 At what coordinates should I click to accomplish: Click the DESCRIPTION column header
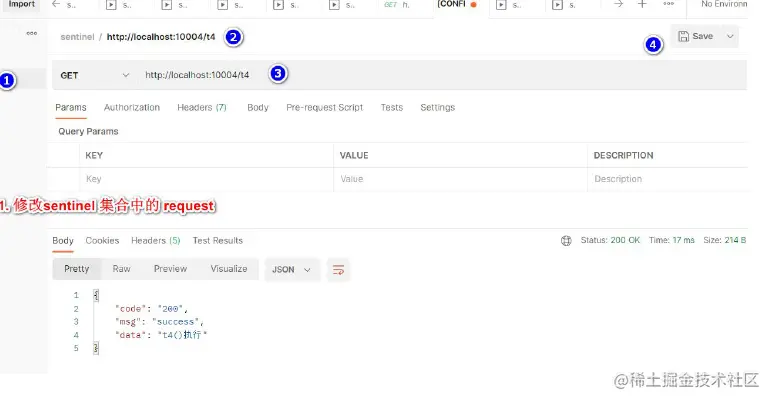(623, 155)
